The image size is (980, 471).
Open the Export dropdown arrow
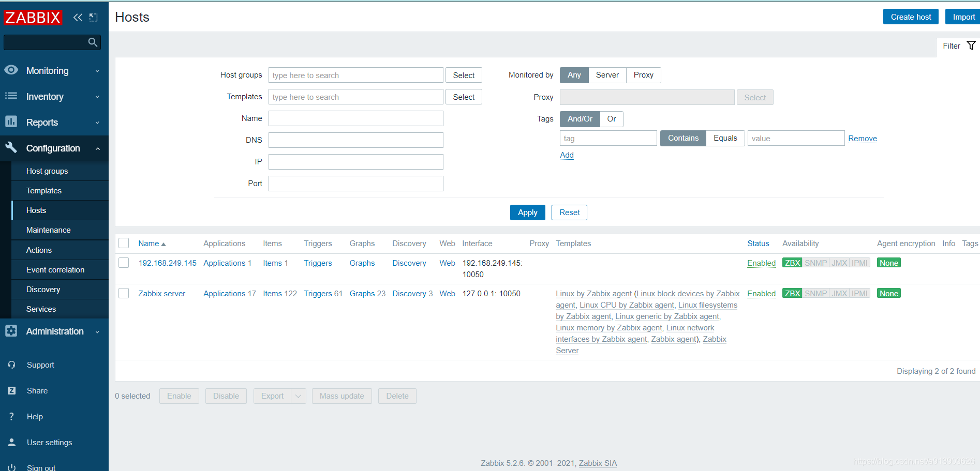pyautogui.click(x=298, y=396)
